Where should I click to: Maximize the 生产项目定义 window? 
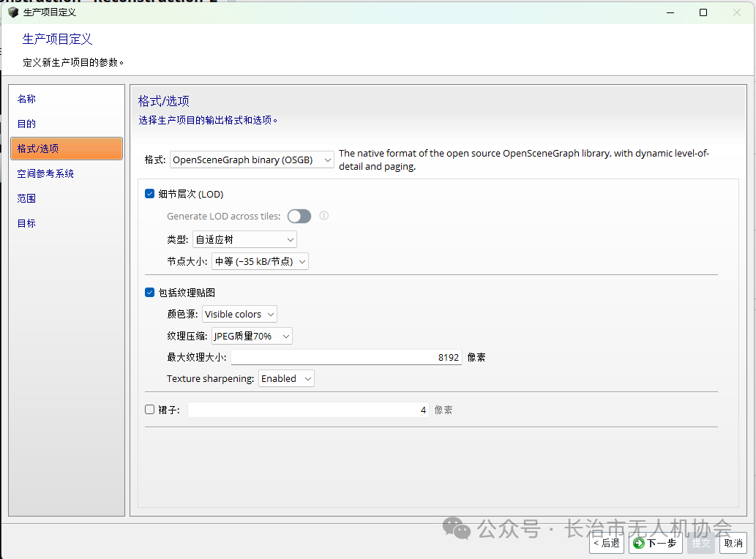703,12
